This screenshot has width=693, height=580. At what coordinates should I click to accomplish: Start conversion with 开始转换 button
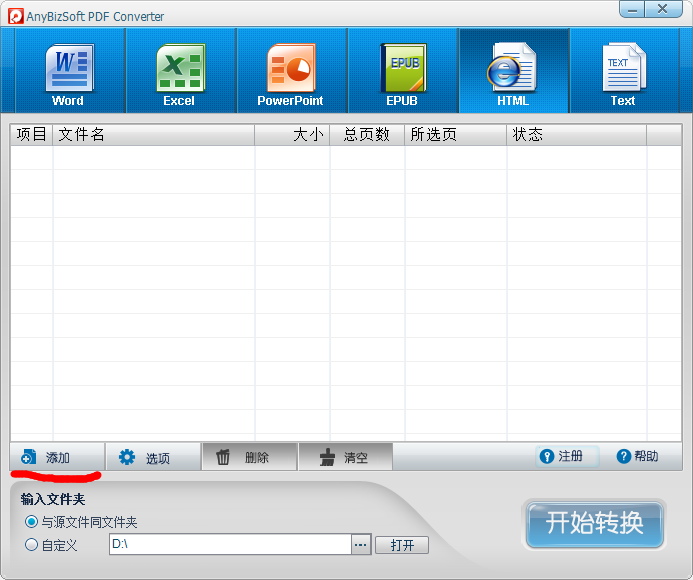tap(594, 524)
